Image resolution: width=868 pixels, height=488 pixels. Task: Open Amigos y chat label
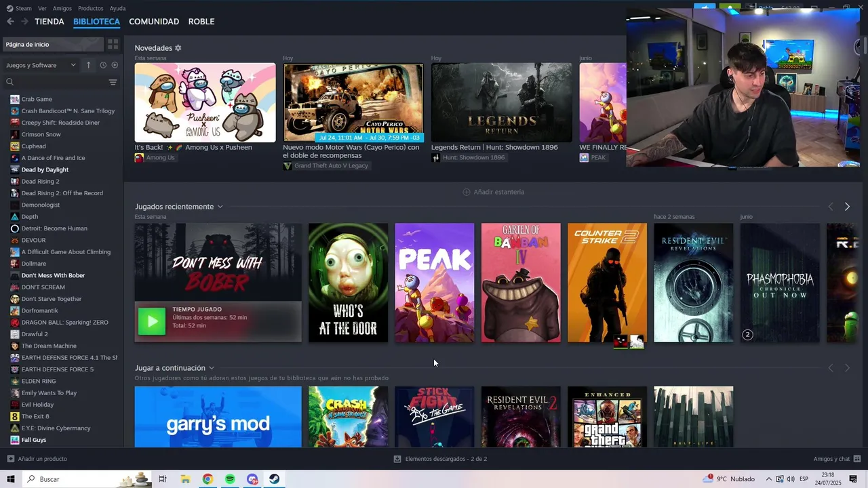click(x=831, y=459)
